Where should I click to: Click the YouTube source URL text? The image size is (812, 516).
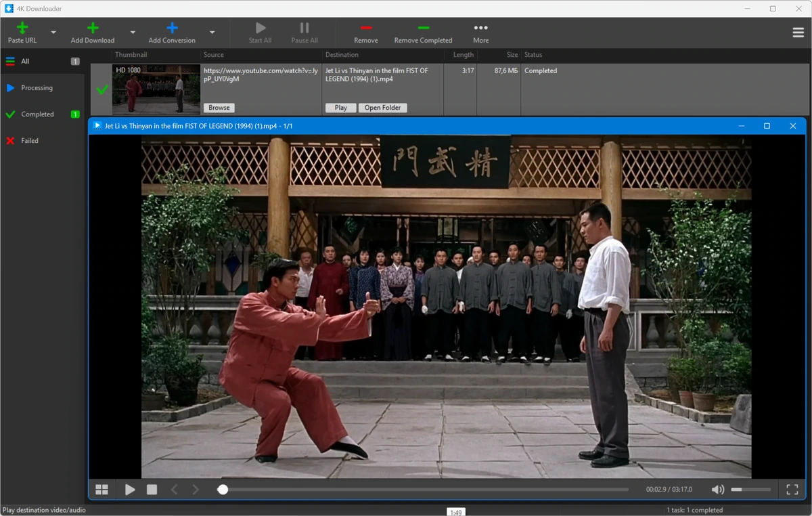pos(259,74)
